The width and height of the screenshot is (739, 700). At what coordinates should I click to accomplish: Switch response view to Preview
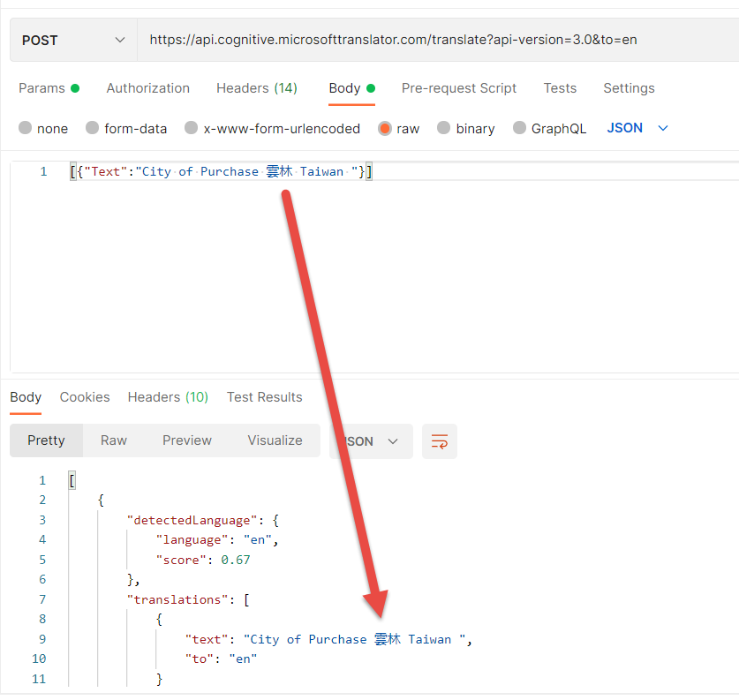tap(187, 440)
